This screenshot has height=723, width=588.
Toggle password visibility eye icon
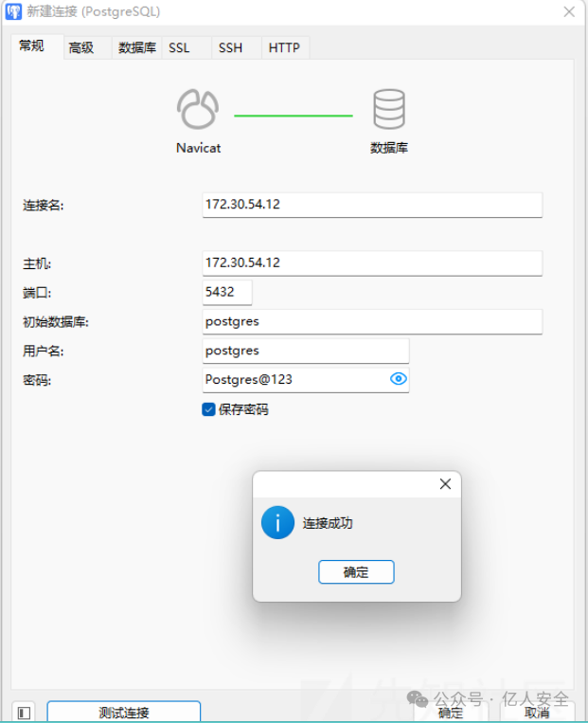[399, 379]
